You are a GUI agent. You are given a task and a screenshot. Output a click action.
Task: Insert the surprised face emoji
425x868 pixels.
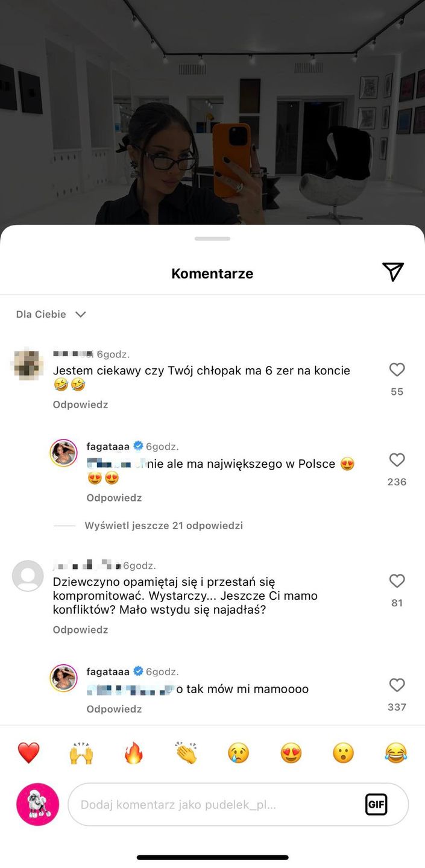pyautogui.click(x=344, y=753)
